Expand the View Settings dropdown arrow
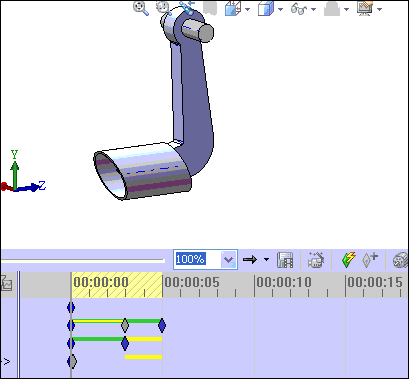Viewport: 409px width, 379px height. pyautogui.click(x=379, y=9)
